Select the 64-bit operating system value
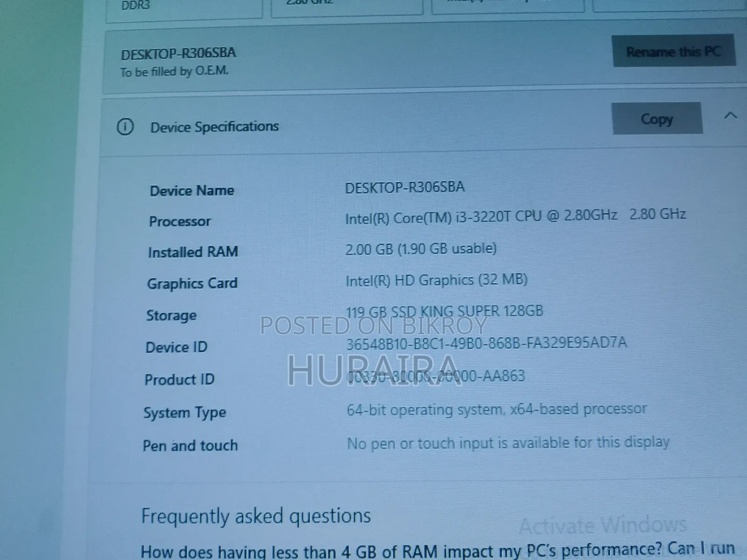The width and height of the screenshot is (747, 560). [x=496, y=409]
